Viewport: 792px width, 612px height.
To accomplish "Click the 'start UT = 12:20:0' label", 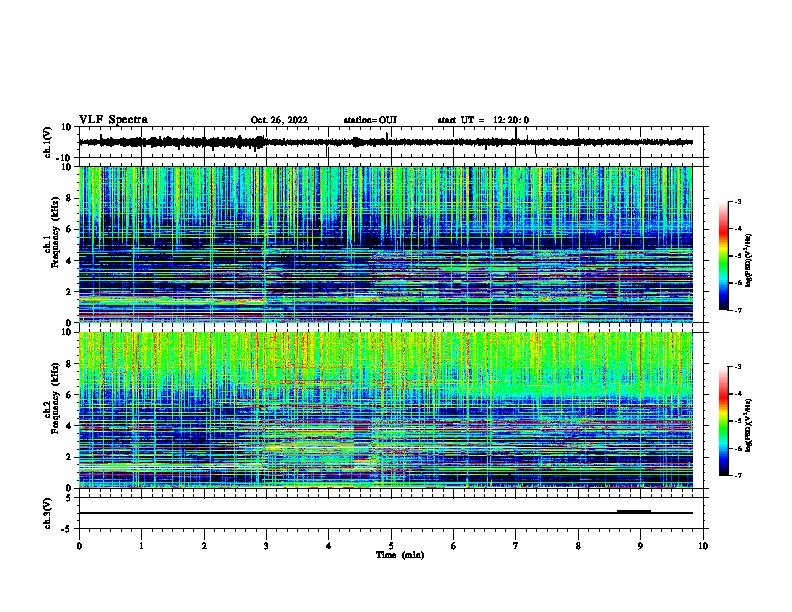I will [483, 120].
